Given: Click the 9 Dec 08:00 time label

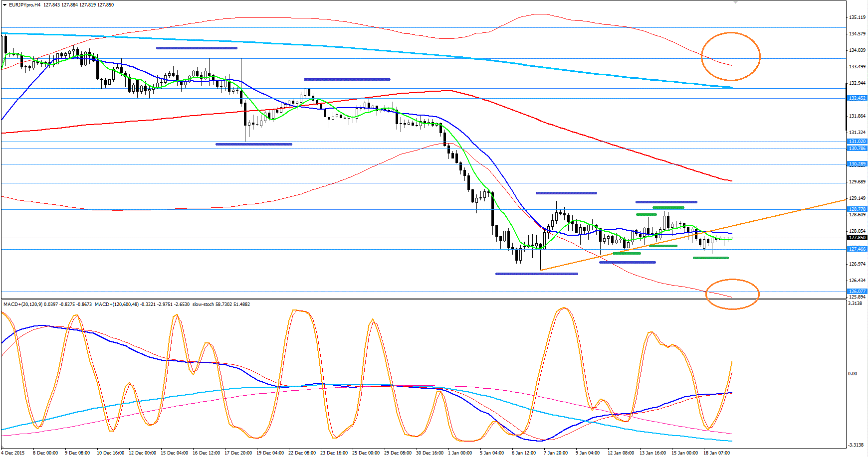Looking at the screenshot, I should 77,453.
